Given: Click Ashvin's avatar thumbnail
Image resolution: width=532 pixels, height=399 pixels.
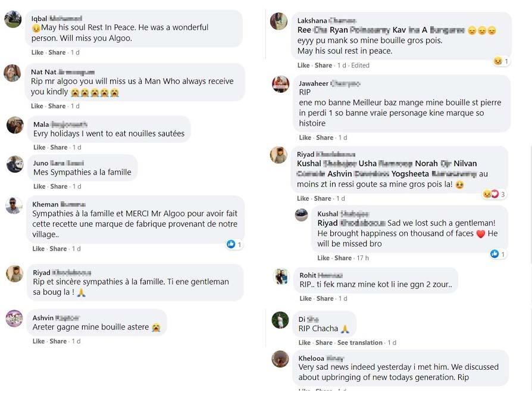Looking at the screenshot, I should [x=14, y=319].
